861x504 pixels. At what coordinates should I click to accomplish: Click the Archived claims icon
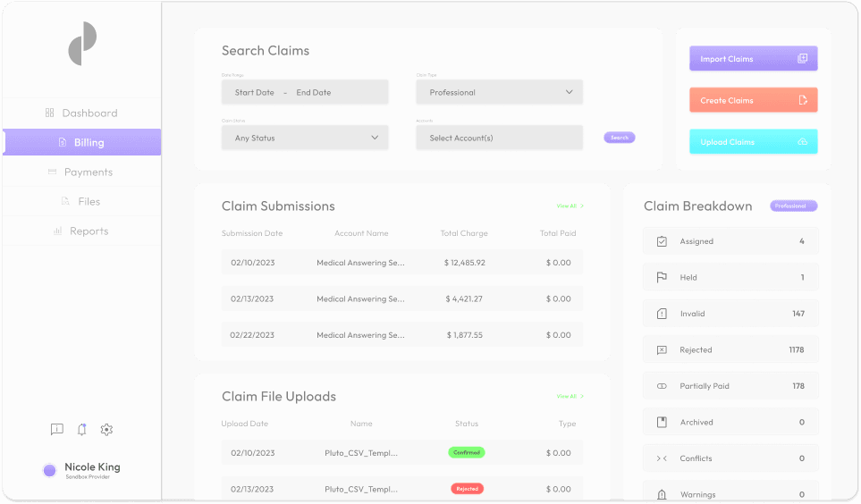pyautogui.click(x=662, y=423)
